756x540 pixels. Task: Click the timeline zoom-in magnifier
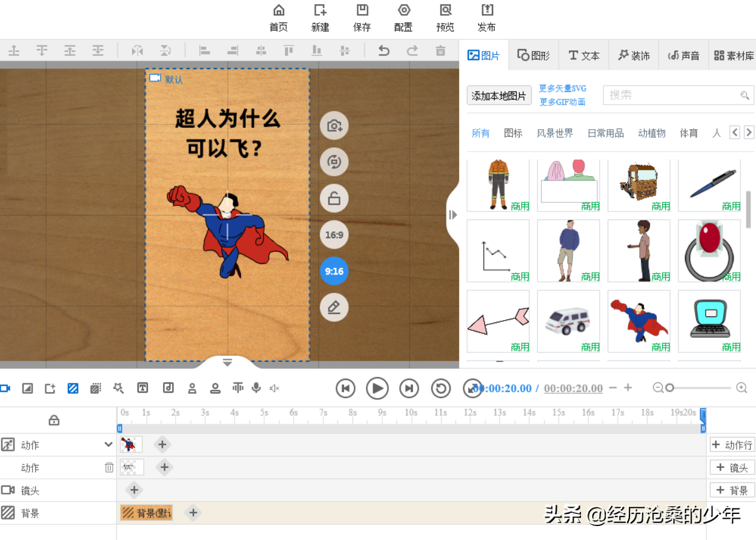point(741,388)
